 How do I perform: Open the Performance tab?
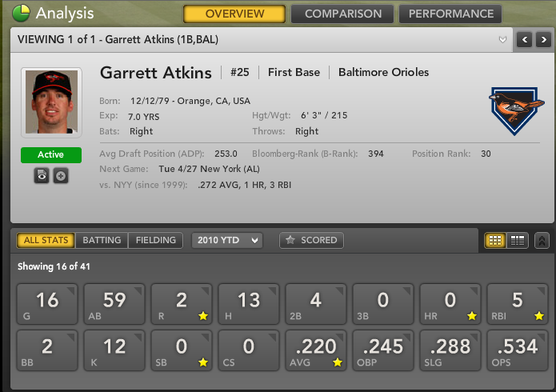(x=450, y=14)
